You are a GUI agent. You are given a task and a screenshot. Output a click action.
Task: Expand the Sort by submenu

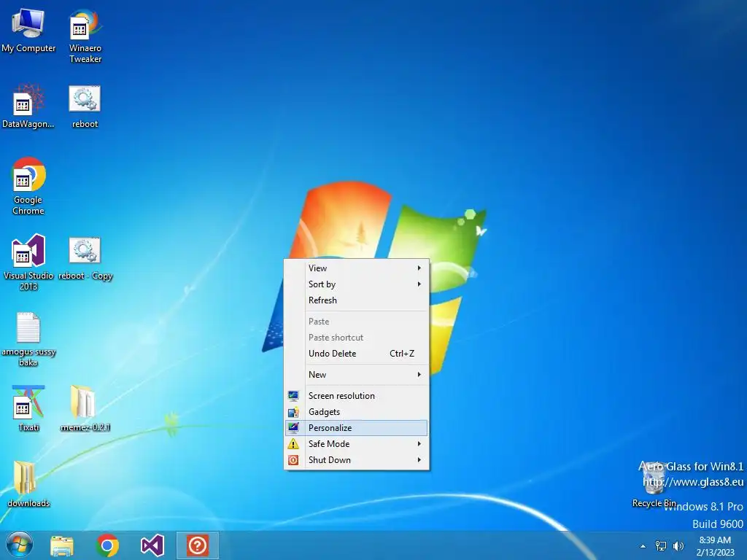pos(356,284)
